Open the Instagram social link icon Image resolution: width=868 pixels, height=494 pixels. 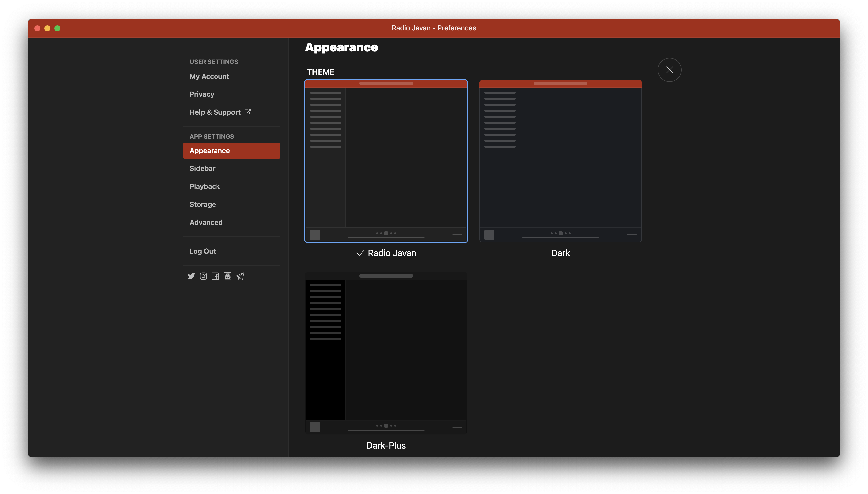(203, 276)
